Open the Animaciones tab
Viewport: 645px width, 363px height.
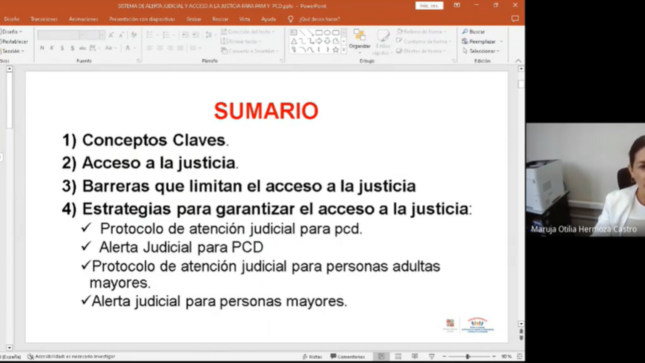84,19
